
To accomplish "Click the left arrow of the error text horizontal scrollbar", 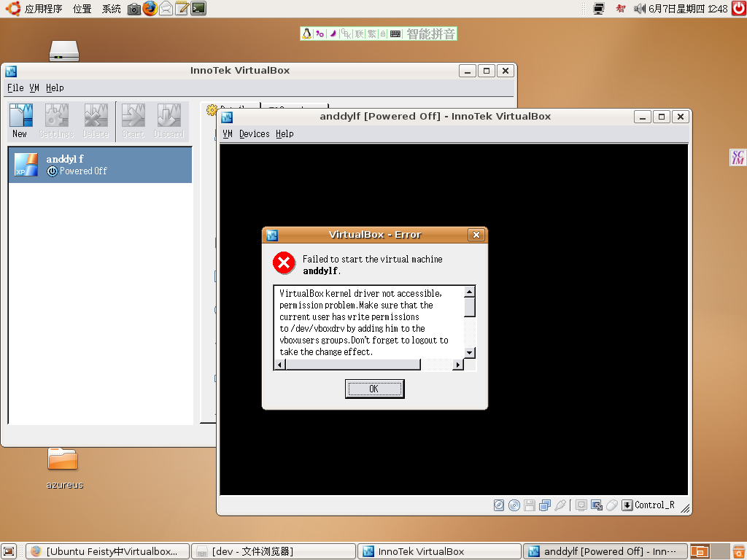I will point(280,365).
